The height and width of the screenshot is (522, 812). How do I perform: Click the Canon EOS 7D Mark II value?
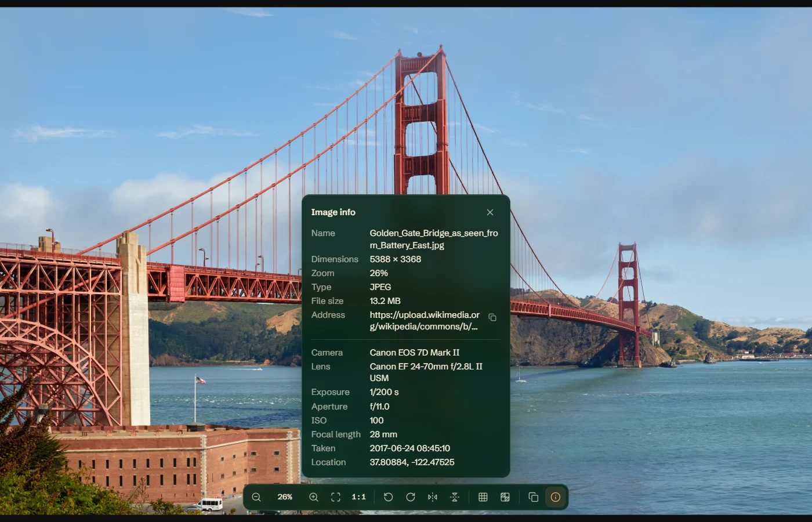click(415, 353)
